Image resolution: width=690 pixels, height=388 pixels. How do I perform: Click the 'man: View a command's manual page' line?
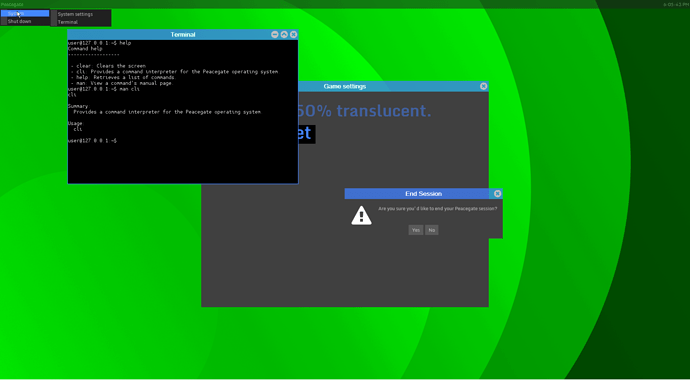tap(122, 83)
